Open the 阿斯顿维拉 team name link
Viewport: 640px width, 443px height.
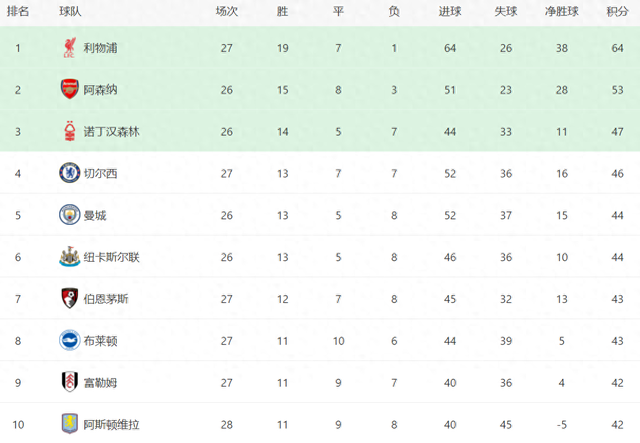click(112, 425)
